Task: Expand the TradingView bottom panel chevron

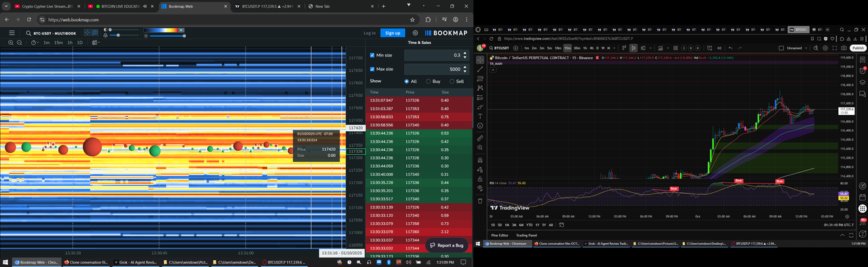Action: click(x=842, y=235)
